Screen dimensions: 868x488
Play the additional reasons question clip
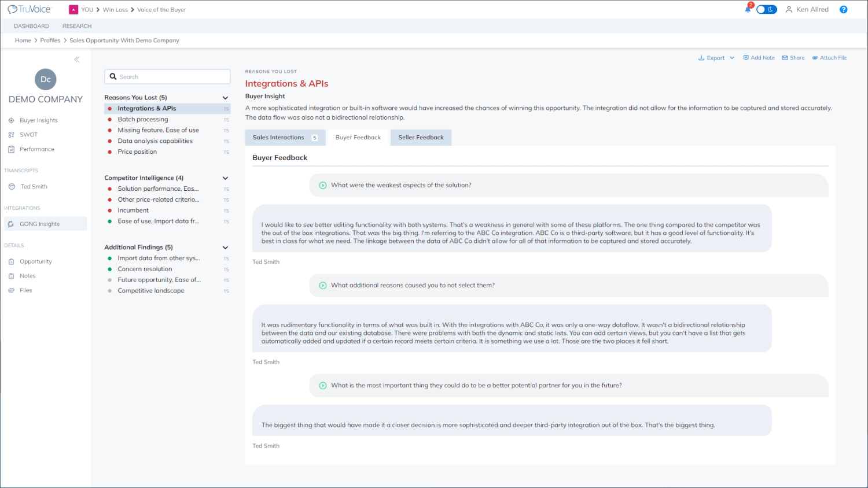[323, 285]
